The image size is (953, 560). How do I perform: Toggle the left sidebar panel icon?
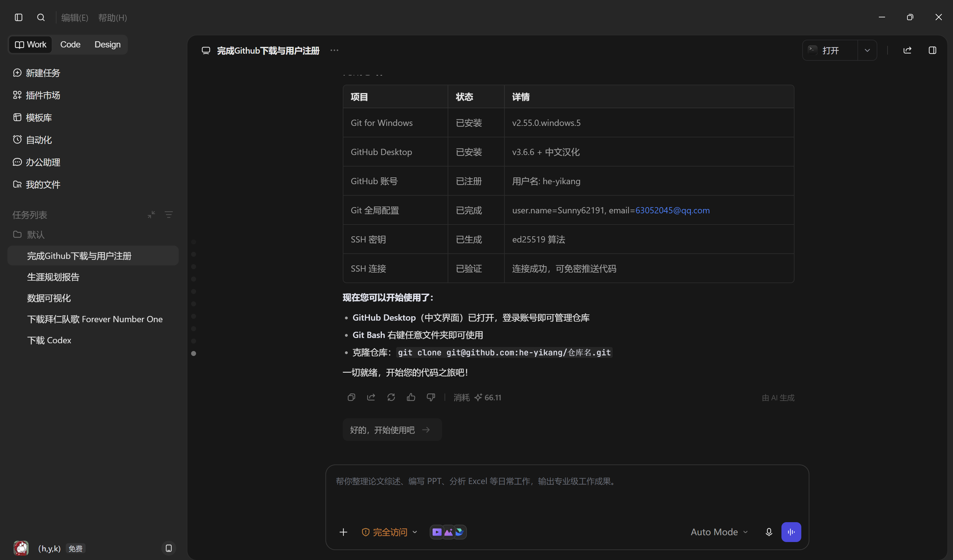pyautogui.click(x=19, y=17)
